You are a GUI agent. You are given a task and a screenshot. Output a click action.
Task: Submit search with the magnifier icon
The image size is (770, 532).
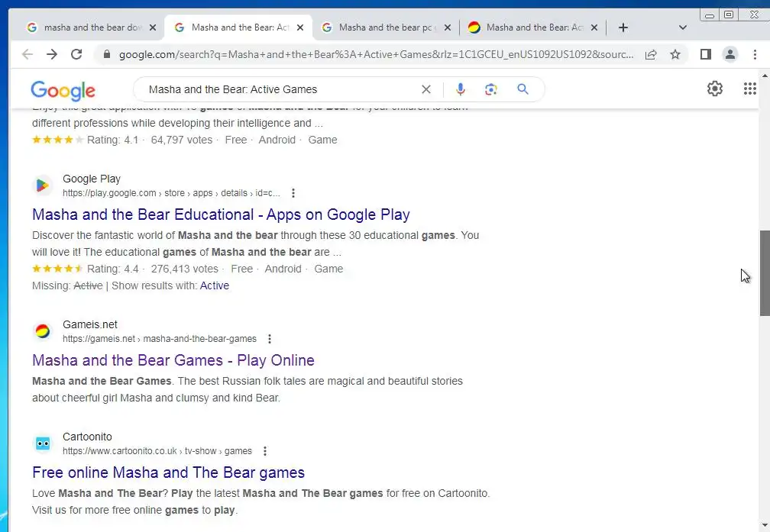pos(522,89)
